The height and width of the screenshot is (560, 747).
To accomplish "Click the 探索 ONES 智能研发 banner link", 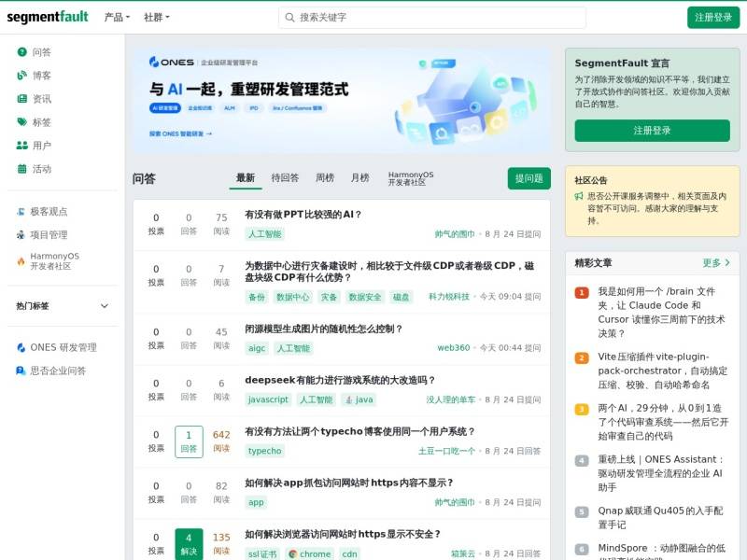I will [x=180, y=133].
